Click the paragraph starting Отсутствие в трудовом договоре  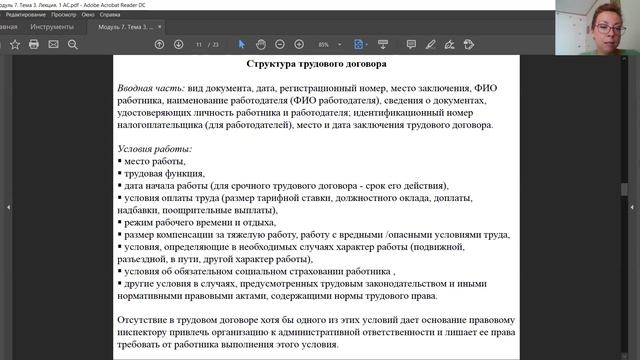point(316,332)
